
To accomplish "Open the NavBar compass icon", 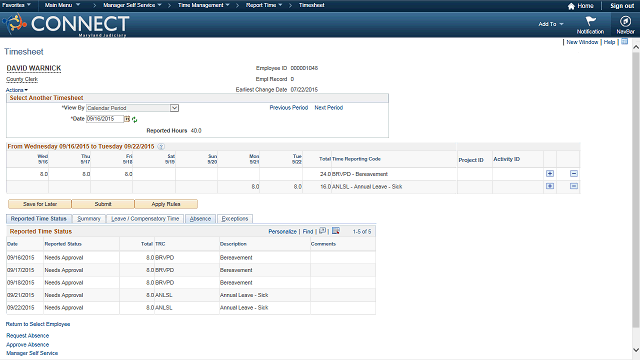I will [625, 21].
